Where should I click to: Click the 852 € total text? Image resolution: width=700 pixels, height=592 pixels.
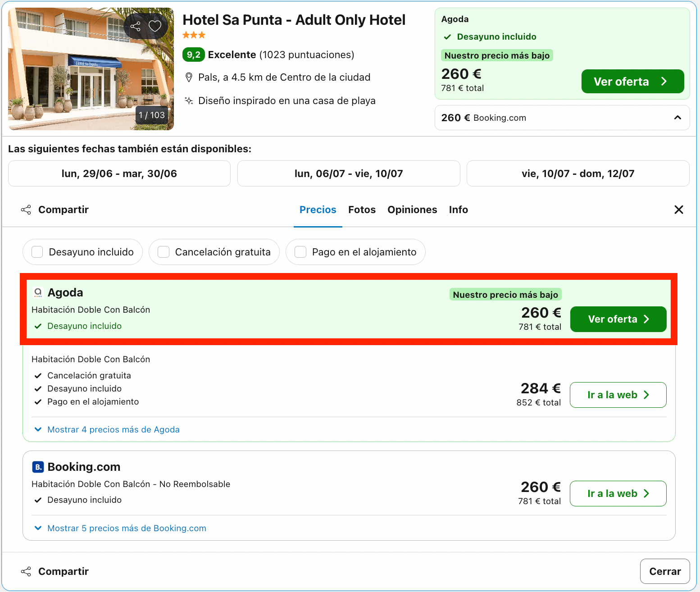(539, 403)
